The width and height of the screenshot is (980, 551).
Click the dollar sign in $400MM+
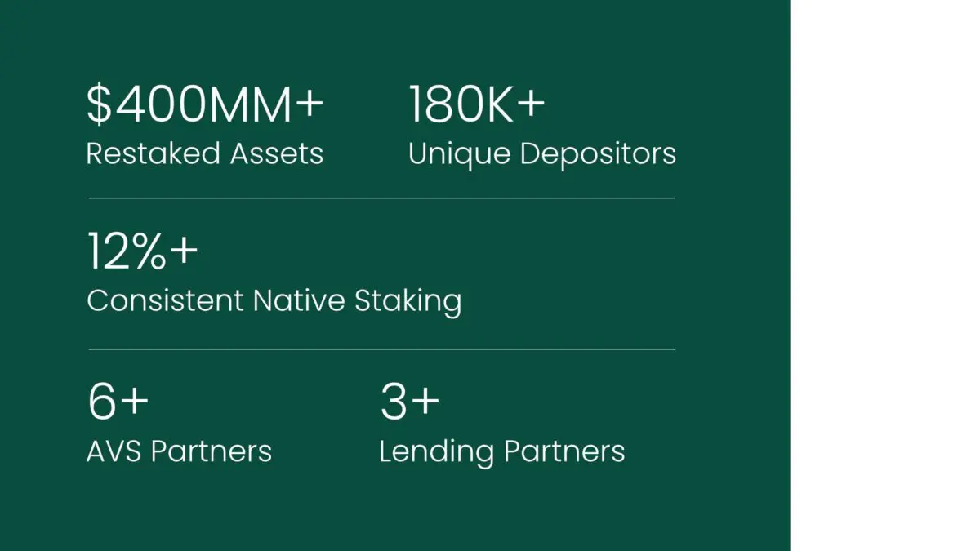[x=98, y=106]
